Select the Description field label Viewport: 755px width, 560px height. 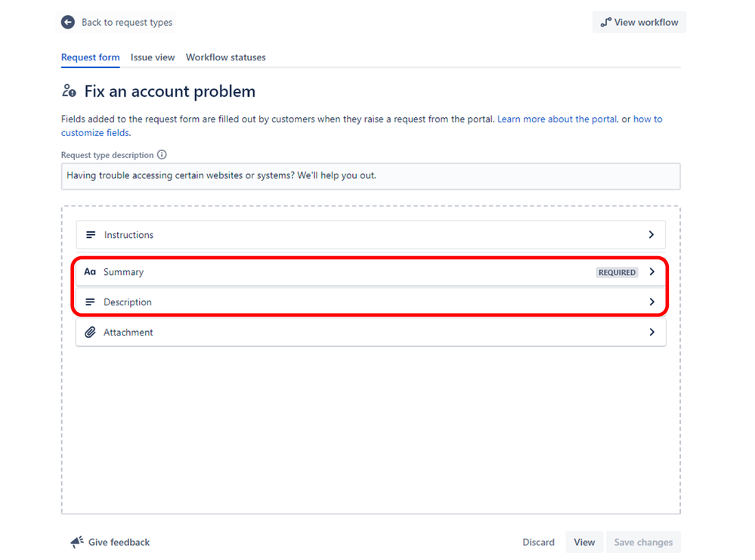pyautogui.click(x=128, y=302)
